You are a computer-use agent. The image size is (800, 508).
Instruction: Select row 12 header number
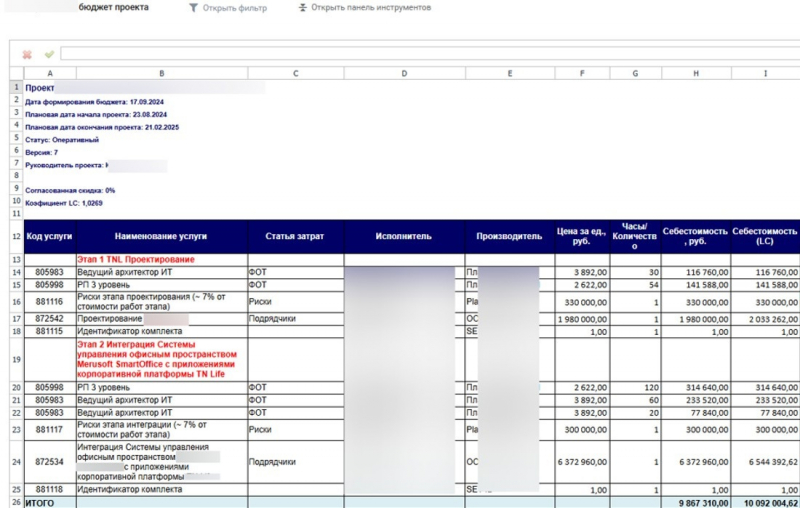tap(16, 236)
